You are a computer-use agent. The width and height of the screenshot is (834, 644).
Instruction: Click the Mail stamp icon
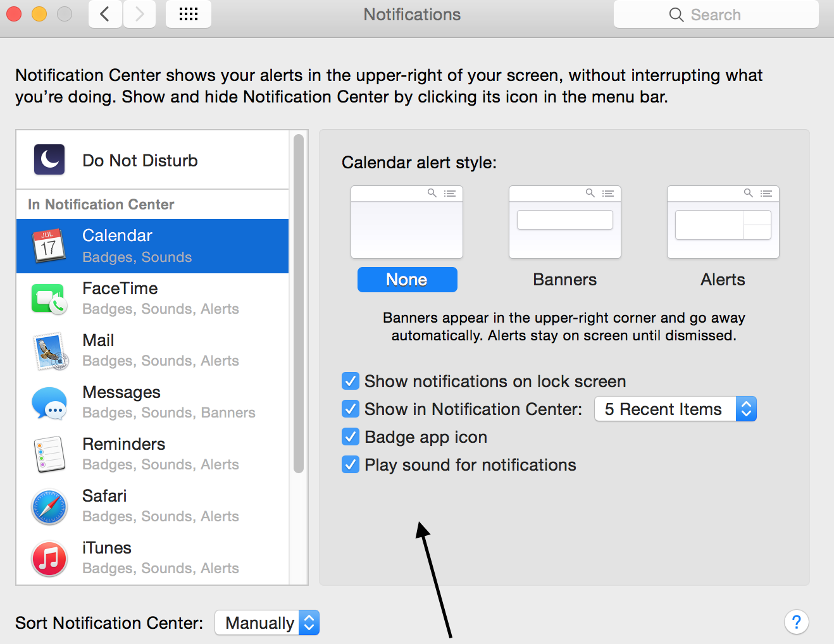click(49, 351)
